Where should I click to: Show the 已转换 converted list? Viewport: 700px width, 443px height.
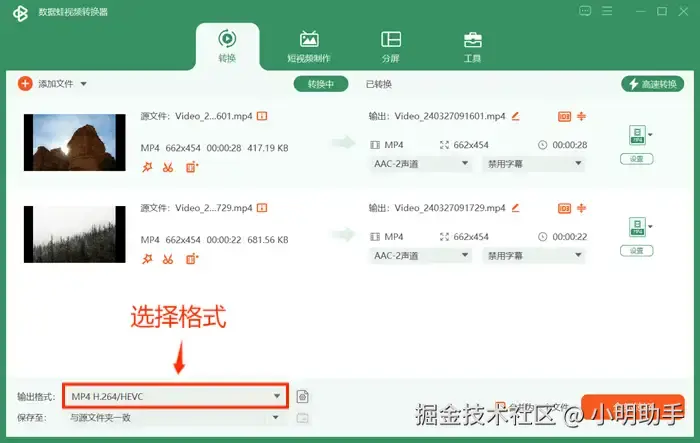click(x=379, y=84)
